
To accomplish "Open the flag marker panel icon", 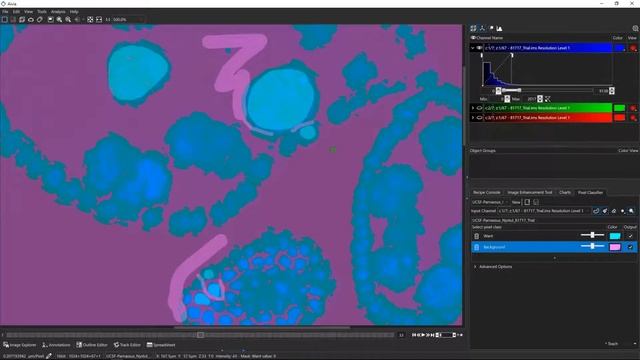I will [491, 28].
